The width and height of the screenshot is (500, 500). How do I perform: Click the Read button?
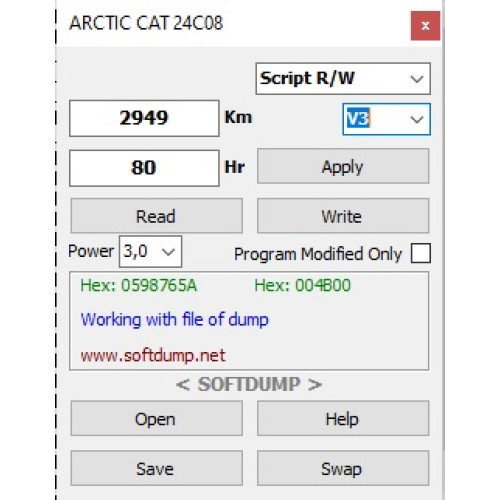click(156, 216)
